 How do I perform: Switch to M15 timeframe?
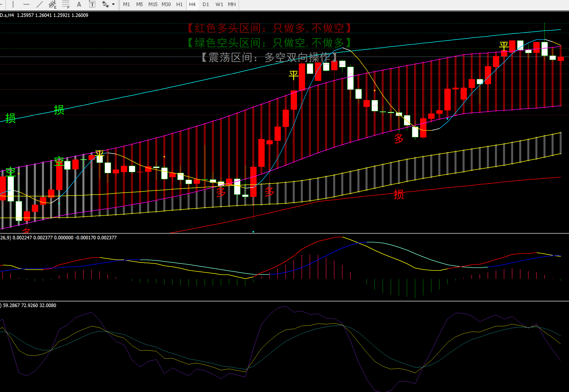click(153, 4)
